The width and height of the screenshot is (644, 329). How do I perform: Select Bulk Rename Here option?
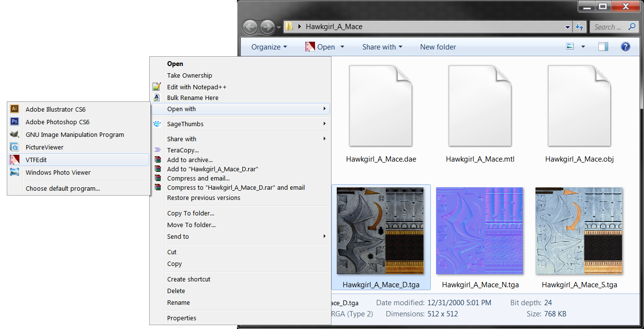click(x=240, y=98)
